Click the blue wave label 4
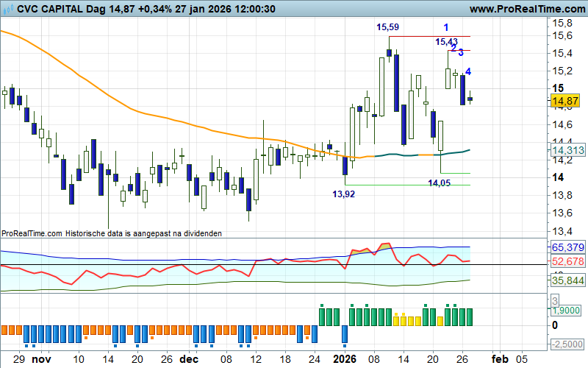The width and height of the screenshot is (588, 368). coord(469,71)
